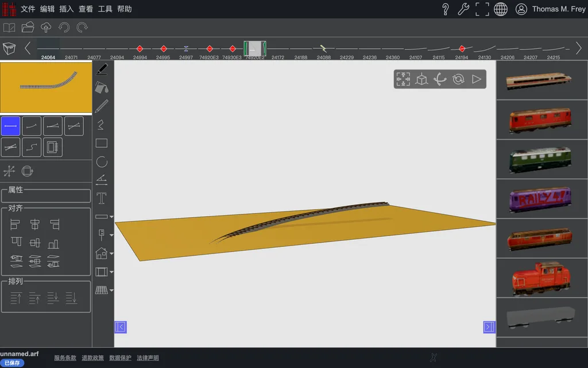Select the straight track type button
Image resolution: width=588 pixels, height=368 pixels.
pyautogui.click(x=10, y=126)
